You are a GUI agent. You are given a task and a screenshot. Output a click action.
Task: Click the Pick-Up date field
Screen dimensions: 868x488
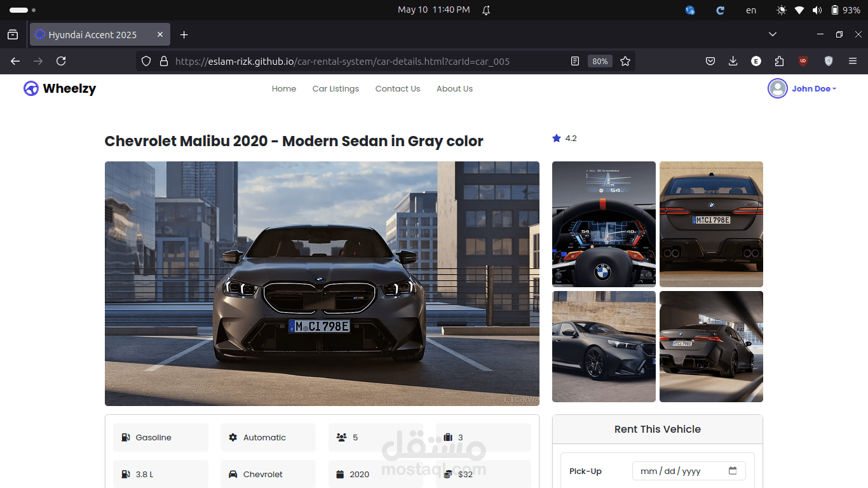click(689, 471)
